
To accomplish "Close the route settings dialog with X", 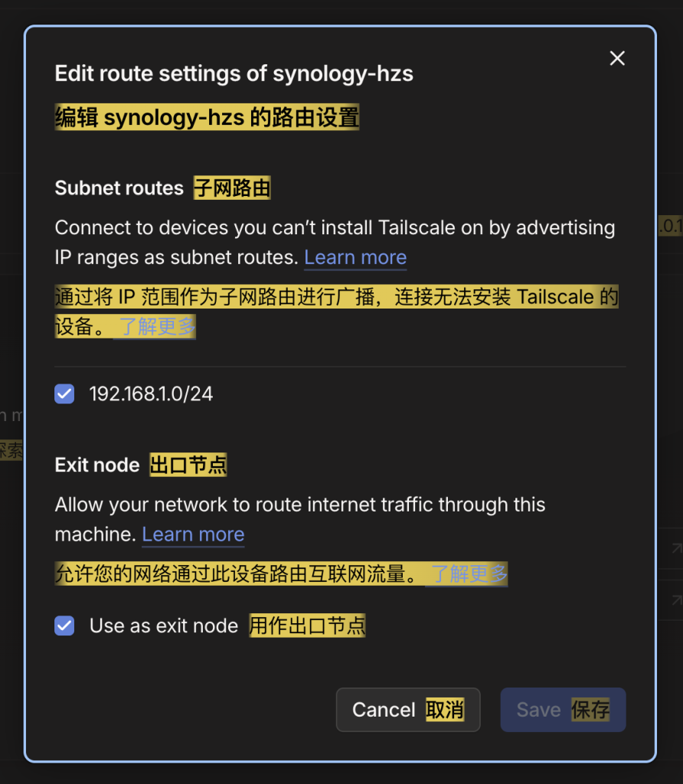I will pyautogui.click(x=617, y=58).
